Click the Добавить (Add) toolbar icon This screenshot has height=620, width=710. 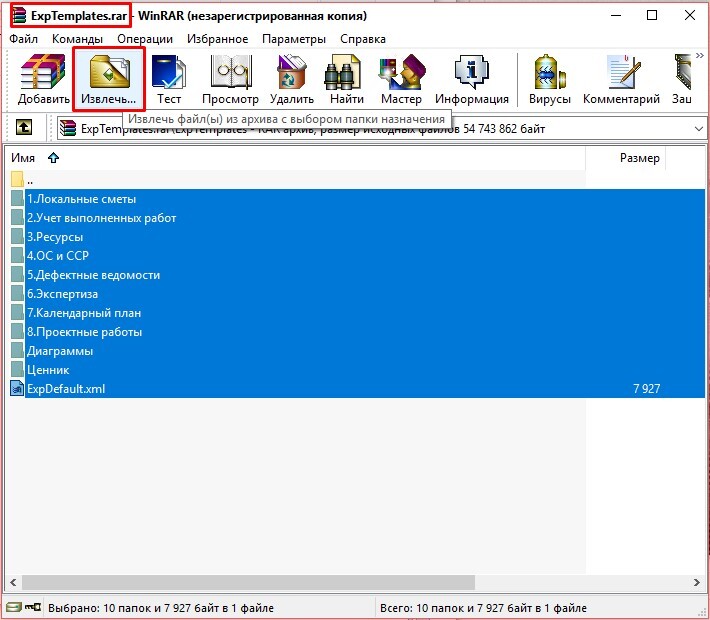43,79
